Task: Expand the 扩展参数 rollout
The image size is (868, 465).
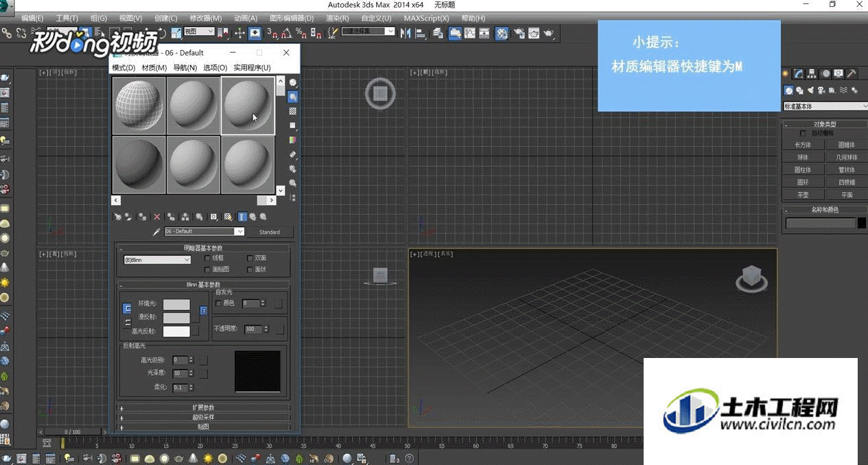Action: tap(204, 407)
